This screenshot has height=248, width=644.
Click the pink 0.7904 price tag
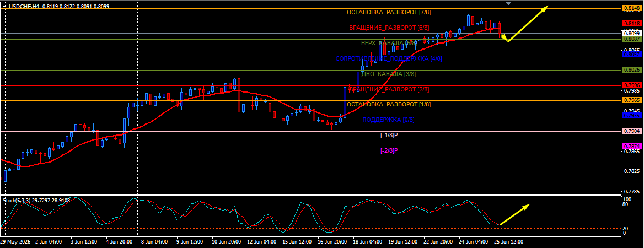point(632,131)
